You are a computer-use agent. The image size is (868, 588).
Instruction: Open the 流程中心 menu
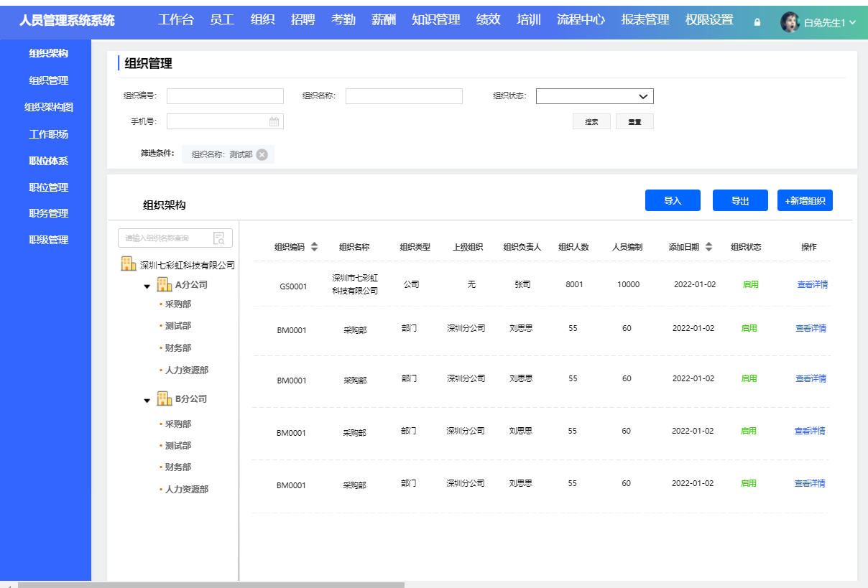point(581,20)
